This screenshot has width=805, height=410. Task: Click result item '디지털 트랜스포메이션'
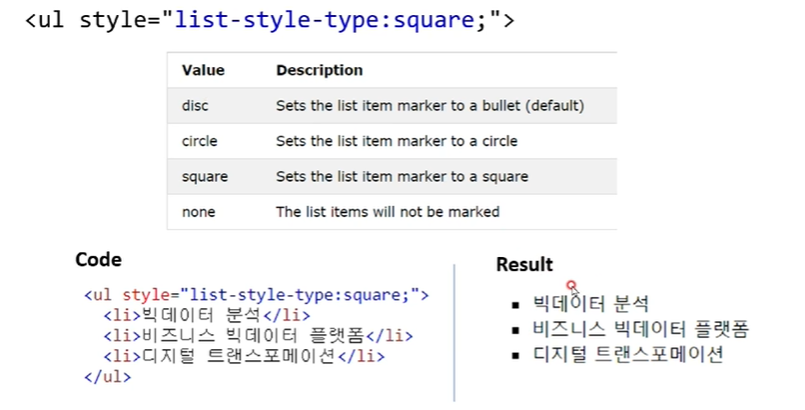click(628, 354)
